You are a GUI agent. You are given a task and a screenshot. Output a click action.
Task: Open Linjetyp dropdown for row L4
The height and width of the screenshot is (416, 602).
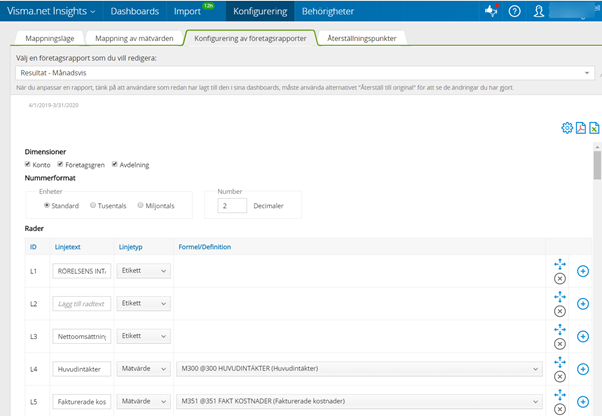click(x=144, y=369)
